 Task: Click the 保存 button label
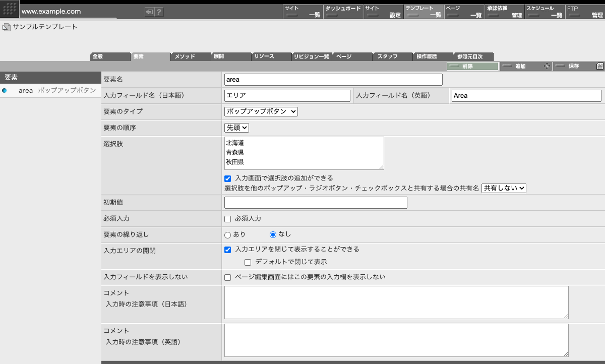[574, 66]
